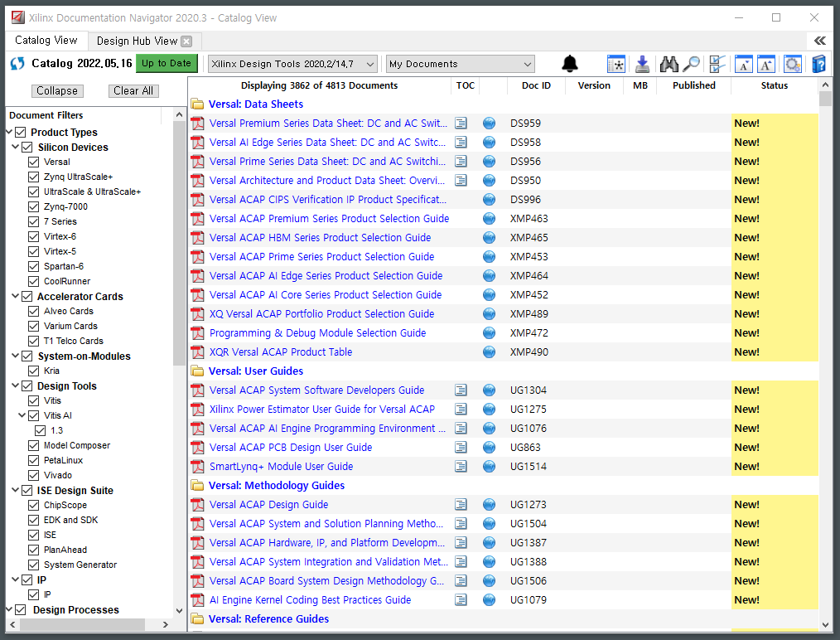
Task: Click the Versal: Reference Guides folder heading
Action: pos(268,619)
